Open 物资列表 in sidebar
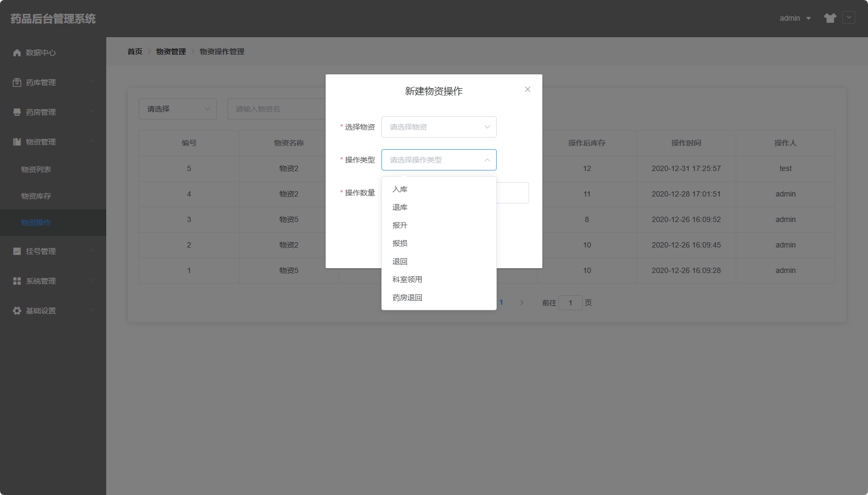 coord(53,169)
